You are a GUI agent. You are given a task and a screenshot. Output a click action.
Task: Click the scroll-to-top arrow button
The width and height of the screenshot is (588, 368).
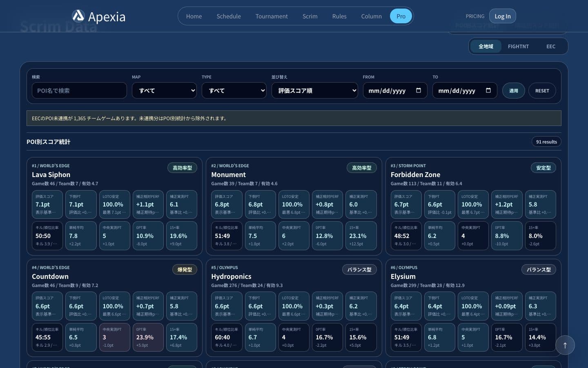565,345
